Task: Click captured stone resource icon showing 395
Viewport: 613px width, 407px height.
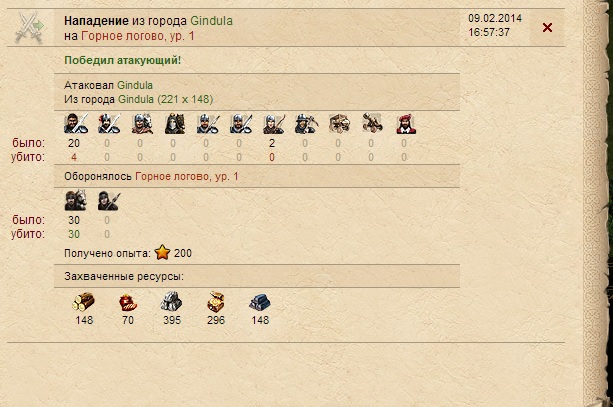Action: coord(171,301)
